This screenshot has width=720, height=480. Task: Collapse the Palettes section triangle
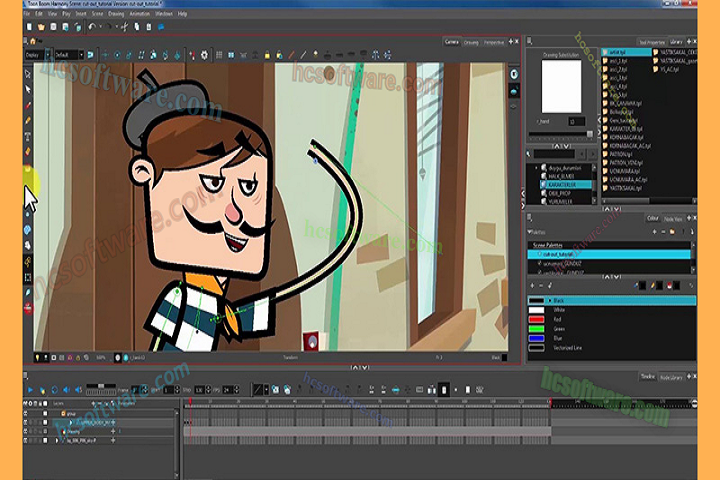(x=530, y=232)
